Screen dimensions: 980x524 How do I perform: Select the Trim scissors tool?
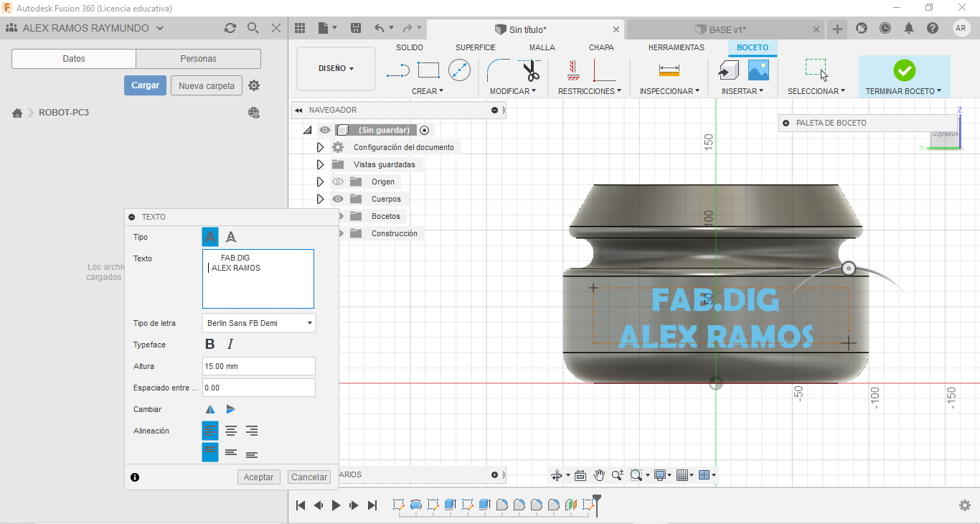point(531,70)
